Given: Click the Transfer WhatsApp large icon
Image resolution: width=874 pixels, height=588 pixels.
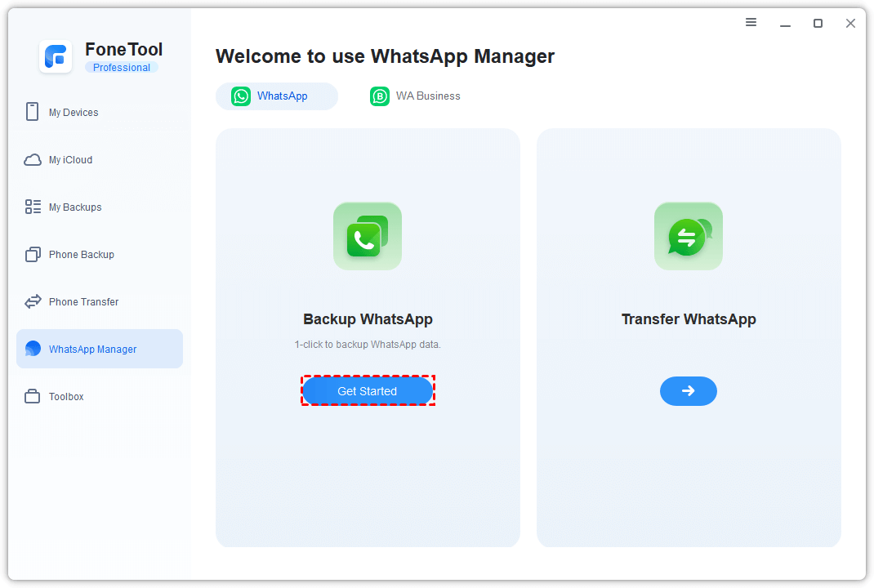Looking at the screenshot, I should point(689,236).
